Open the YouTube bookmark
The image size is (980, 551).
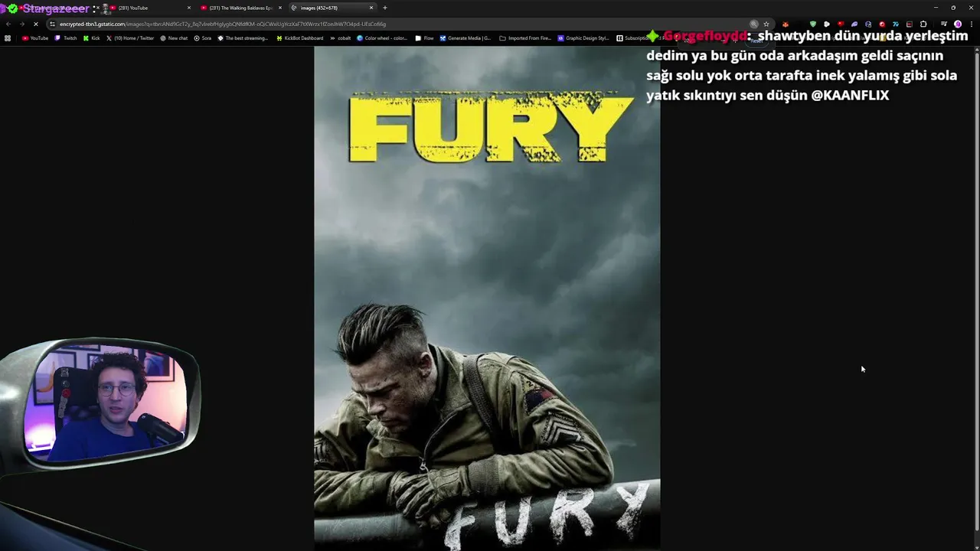(x=35, y=37)
